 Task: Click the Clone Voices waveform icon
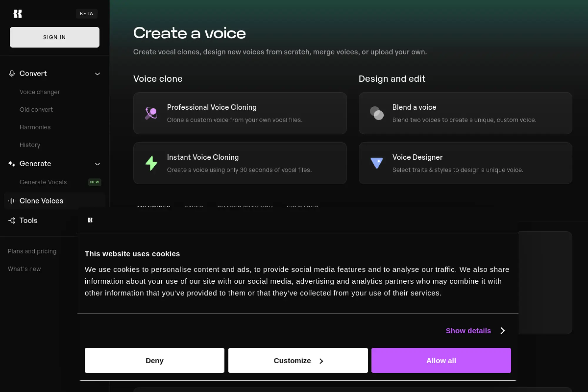point(12,201)
